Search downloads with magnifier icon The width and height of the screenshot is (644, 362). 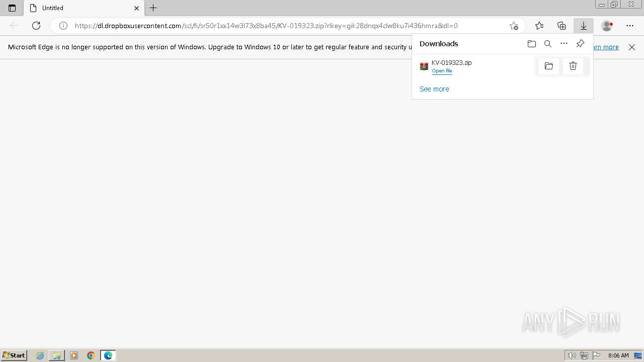point(548,44)
